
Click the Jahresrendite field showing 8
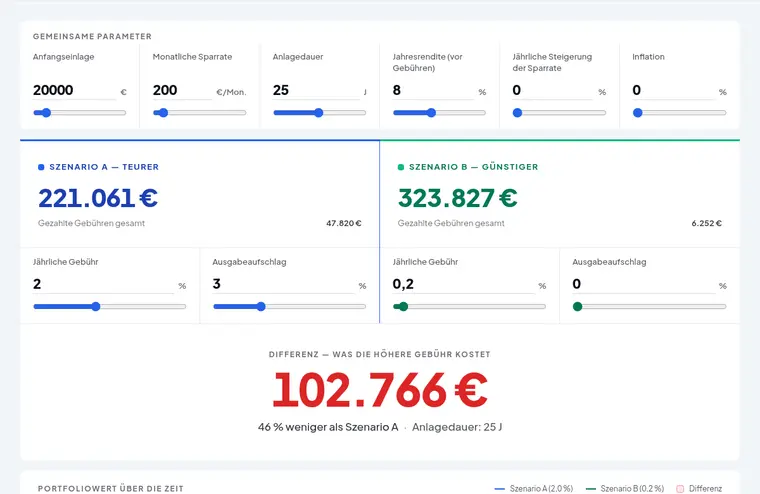coord(433,91)
